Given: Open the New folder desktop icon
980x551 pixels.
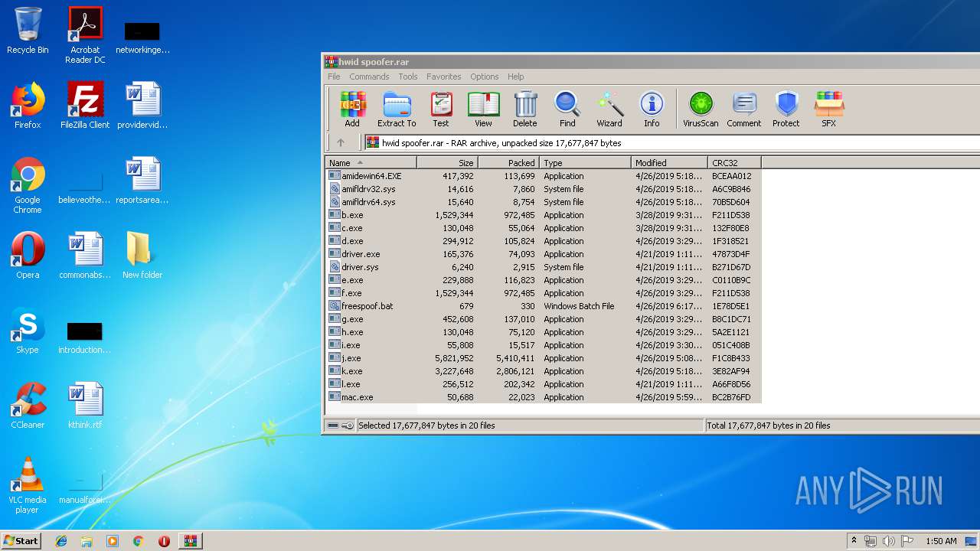Looking at the screenshot, I should click(142, 256).
